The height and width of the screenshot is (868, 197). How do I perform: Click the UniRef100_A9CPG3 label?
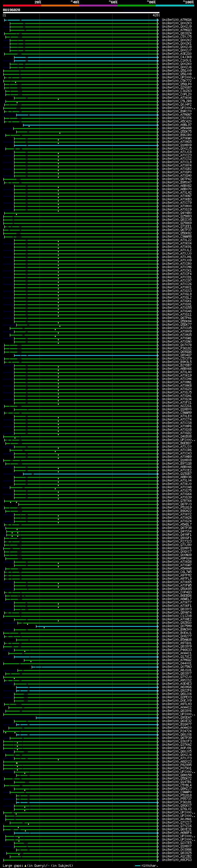(177, 860)
